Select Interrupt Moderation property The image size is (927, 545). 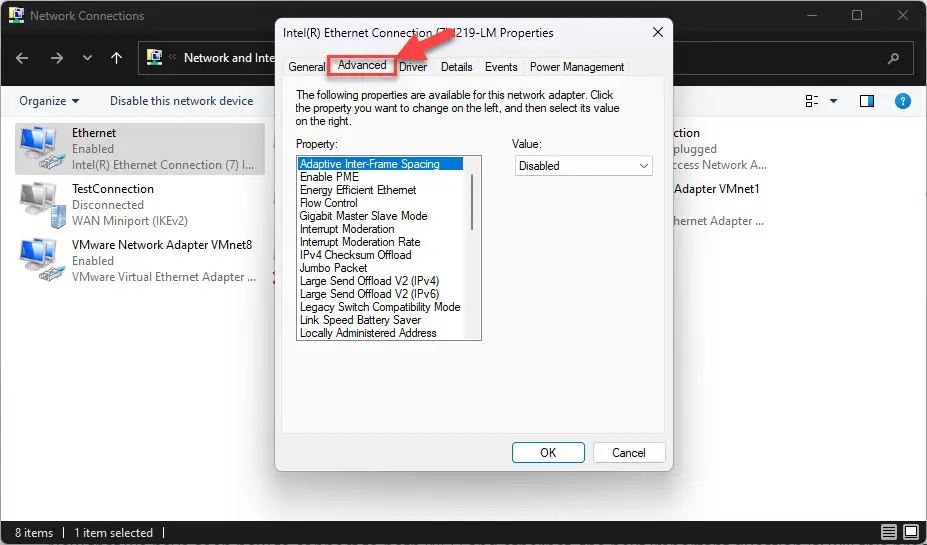[x=346, y=229]
